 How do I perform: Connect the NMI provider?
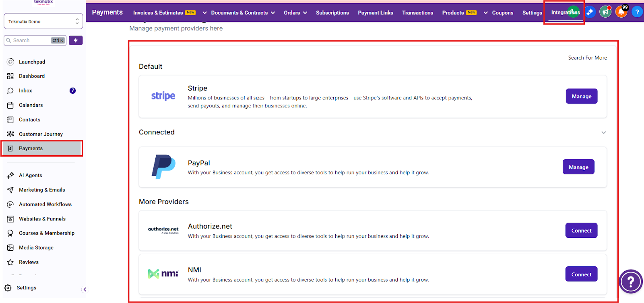coord(581,274)
